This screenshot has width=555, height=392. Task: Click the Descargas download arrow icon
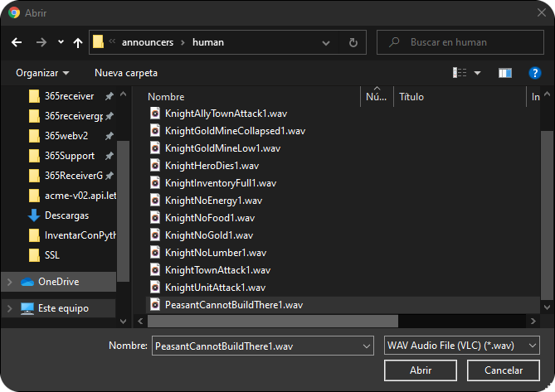pos(34,215)
